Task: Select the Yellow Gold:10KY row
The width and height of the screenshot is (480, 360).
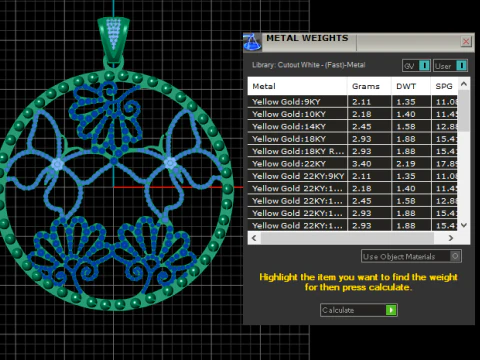Action: [x=352, y=114]
